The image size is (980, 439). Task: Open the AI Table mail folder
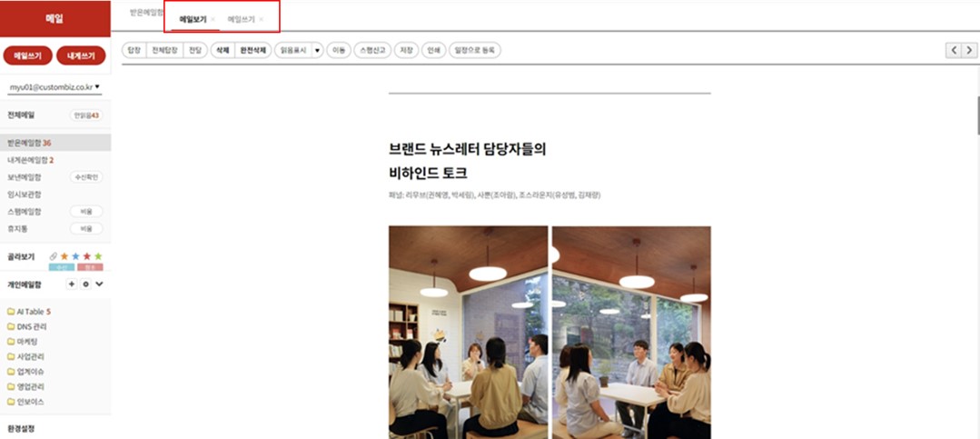[29, 312]
